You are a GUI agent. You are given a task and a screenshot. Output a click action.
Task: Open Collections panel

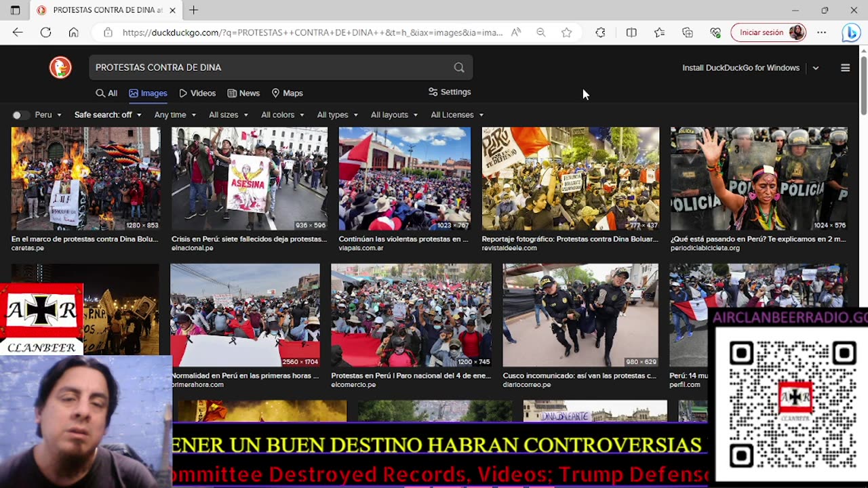coord(688,33)
